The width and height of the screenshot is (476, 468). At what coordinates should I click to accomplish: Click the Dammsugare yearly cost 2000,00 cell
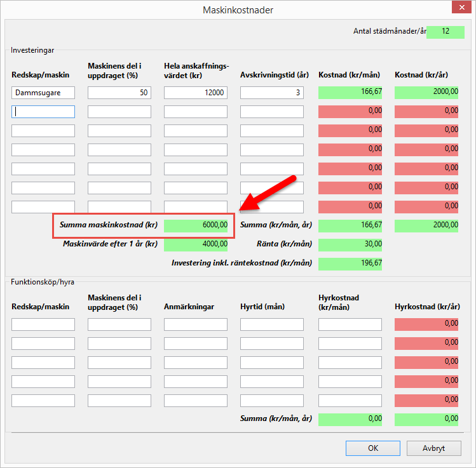pyautogui.click(x=426, y=93)
